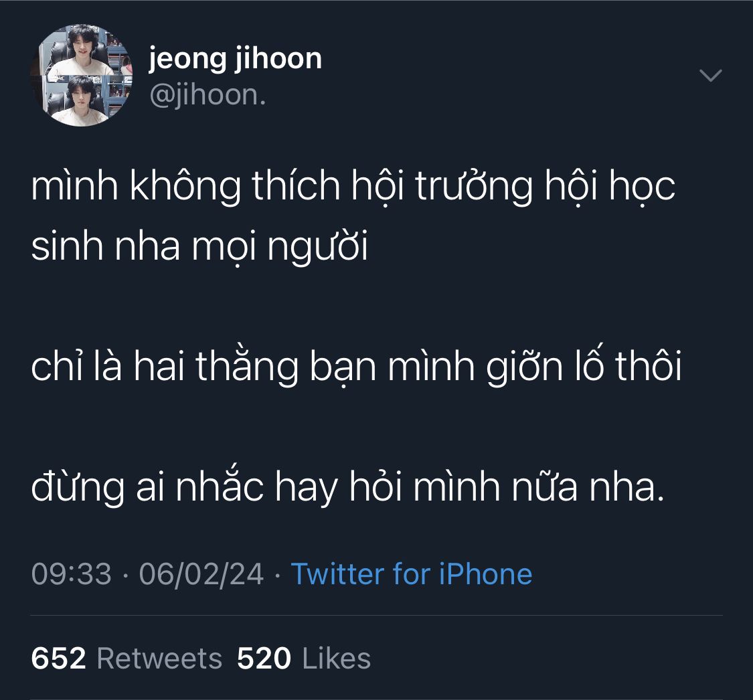This screenshot has width=753, height=700.
Task: Select the 06/02/24 date
Action: coord(201,574)
